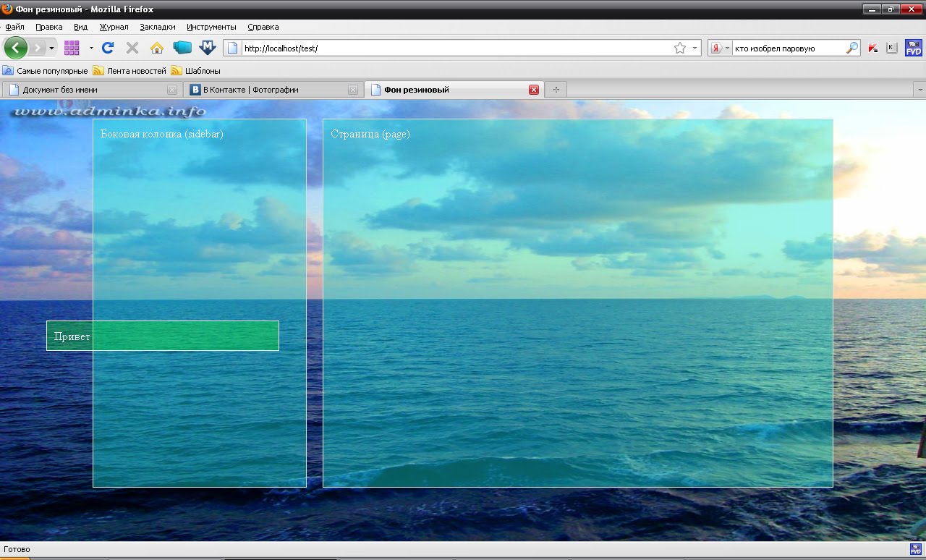Click the red Kaspersky toolbar icon
Viewport: 926px width, 560px height.
(x=873, y=48)
